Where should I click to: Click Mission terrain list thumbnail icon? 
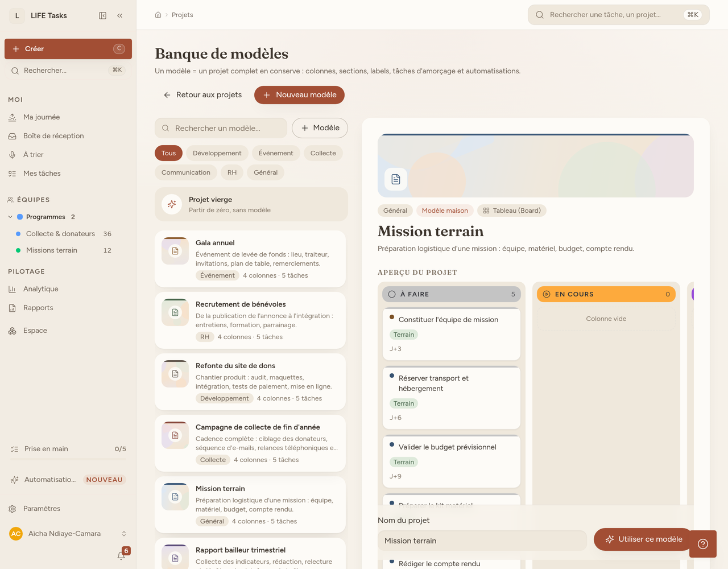pyautogui.click(x=175, y=497)
